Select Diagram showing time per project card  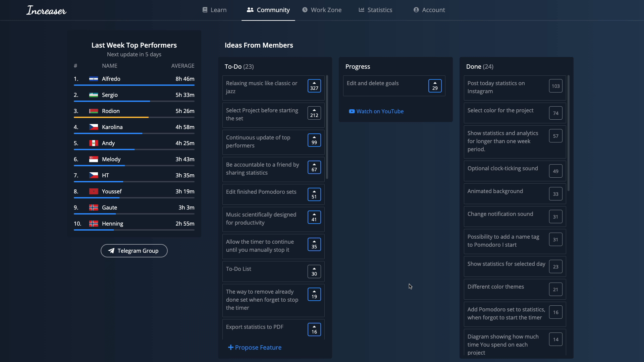click(x=515, y=342)
